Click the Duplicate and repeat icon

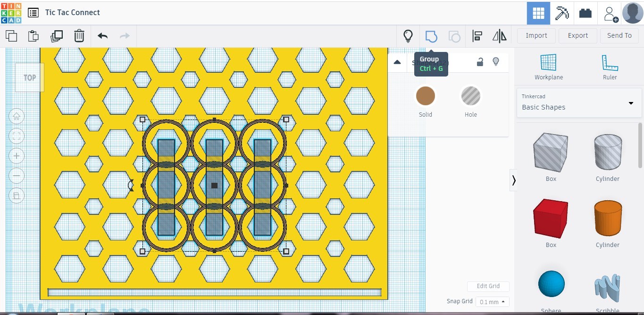click(x=57, y=36)
